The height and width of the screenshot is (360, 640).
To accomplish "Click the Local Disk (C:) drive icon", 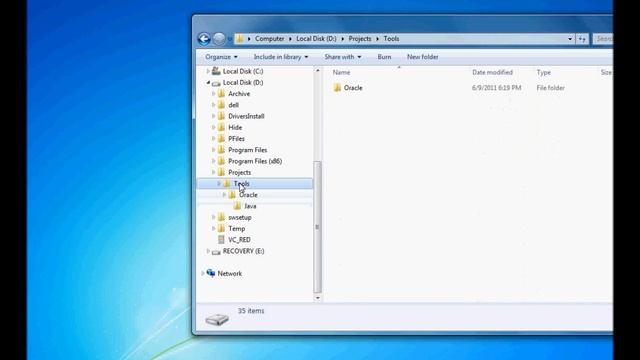I will pyautogui.click(x=216, y=71).
